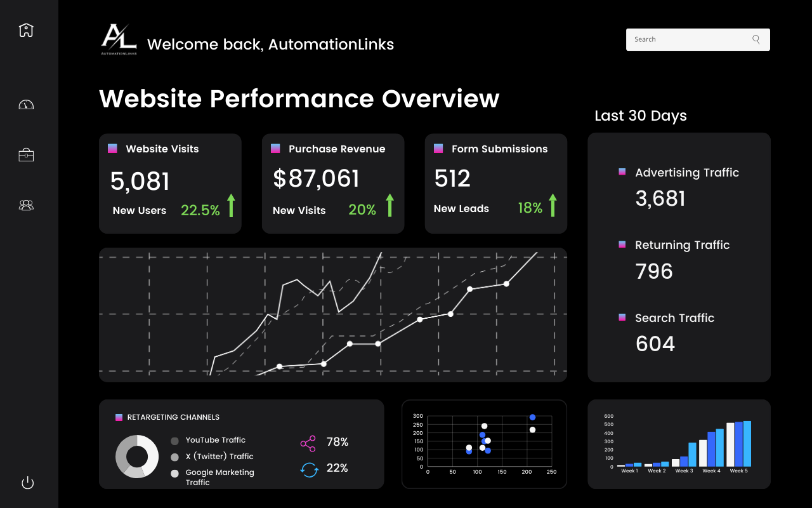Click the 22% refresh value

(337, 468)
